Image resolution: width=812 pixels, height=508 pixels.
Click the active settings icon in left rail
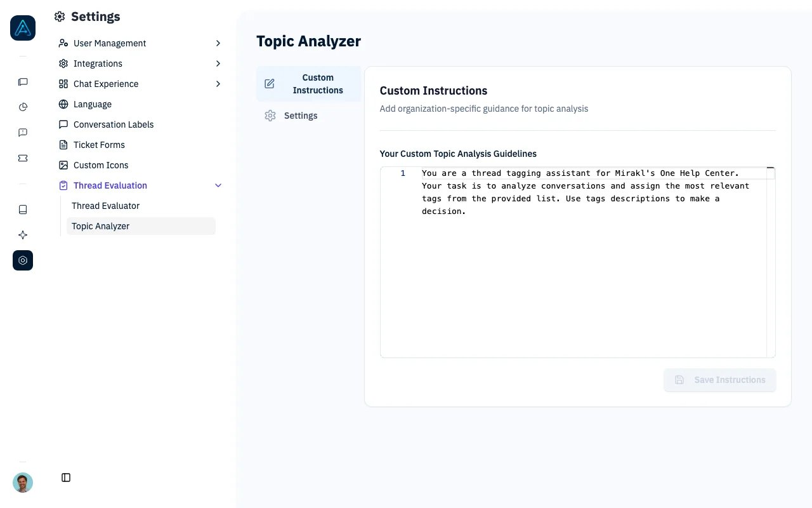pos(23,260)
